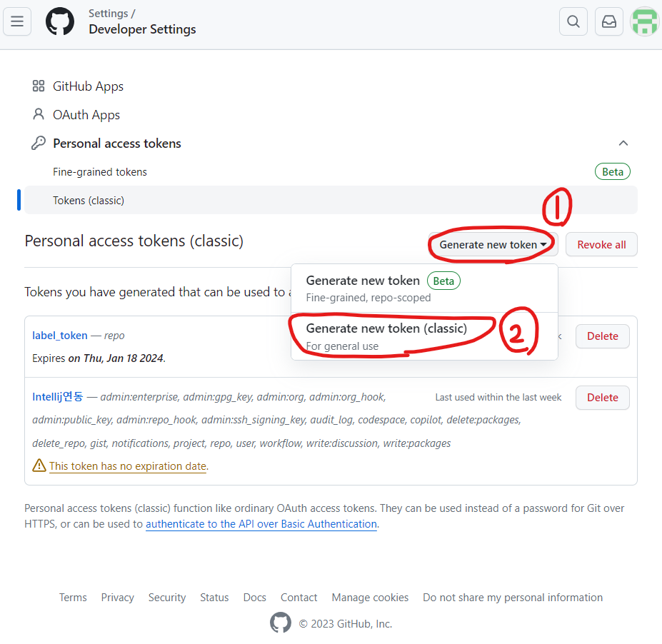This screenshot has height=644, width=662.
Task: Click the OAuth Apps person icon
Action: point(39,114)
